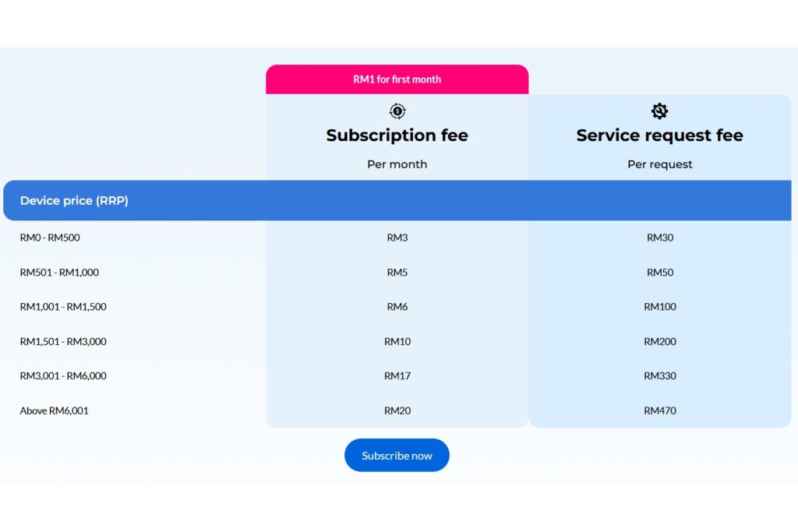Click the RM470 service request fee cell
This screenshot has width=798, height=532.
coord(659,410)
